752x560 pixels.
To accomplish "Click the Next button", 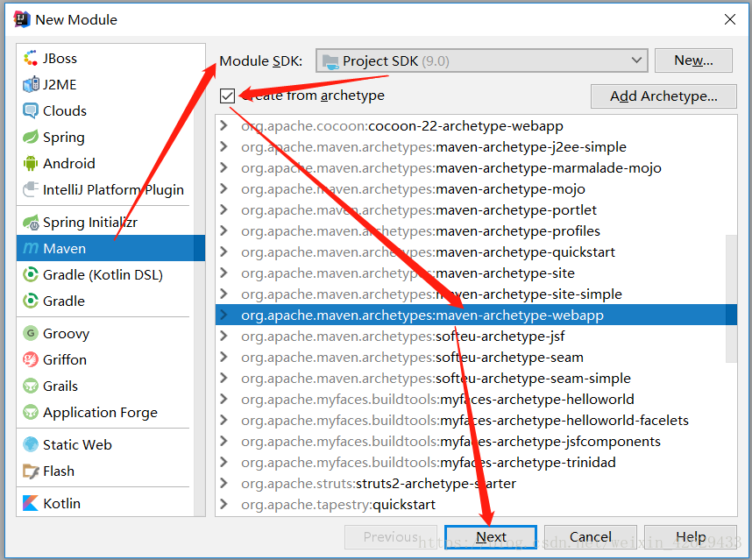I will click(491, 537).
